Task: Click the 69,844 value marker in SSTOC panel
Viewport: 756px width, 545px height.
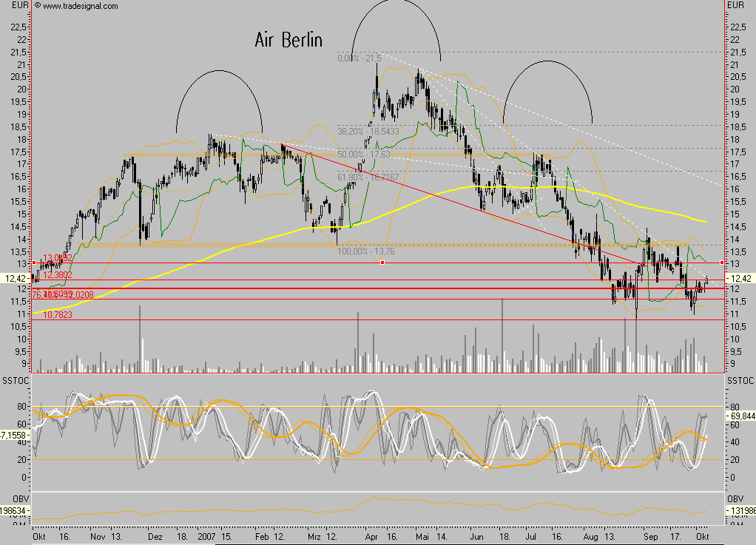Action: pyautogui.click(x=740, y=417)
